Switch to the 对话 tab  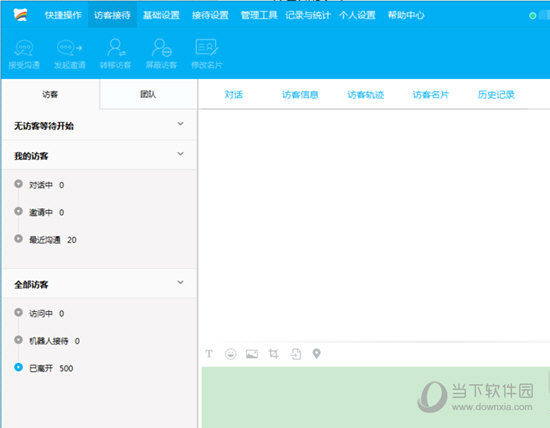pos(233,94)
